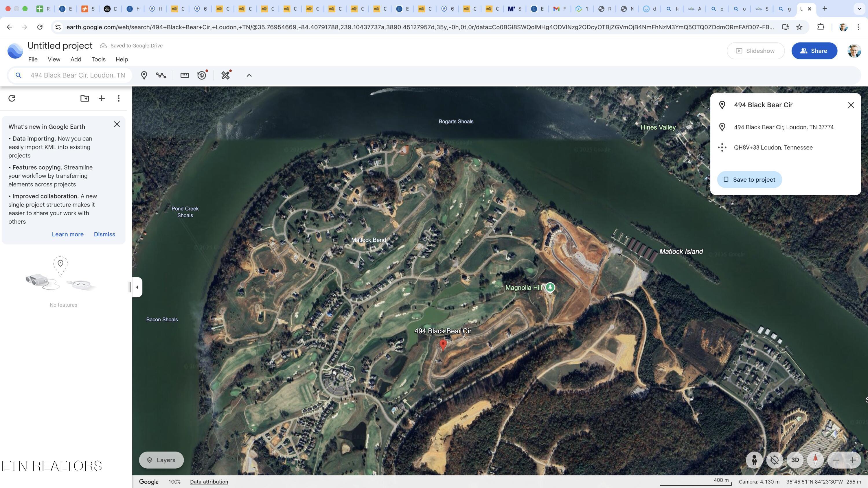Viewport: 868px width, 488px height.
Task: Click the Chrome profile avatar in toolbar
Action: [x=843, y=27]
